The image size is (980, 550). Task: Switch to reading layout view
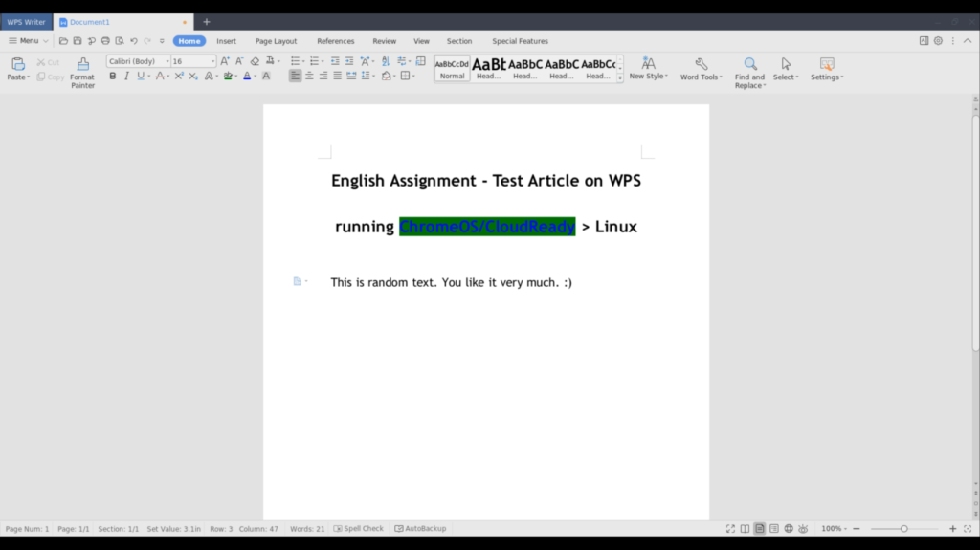point(745,529)
